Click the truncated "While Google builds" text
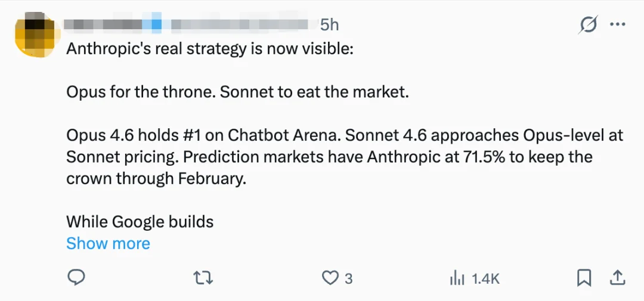 140,222
